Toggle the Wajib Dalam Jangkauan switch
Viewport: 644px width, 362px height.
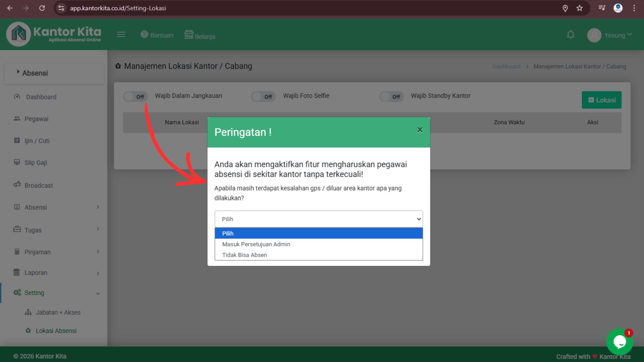(136, 97)
